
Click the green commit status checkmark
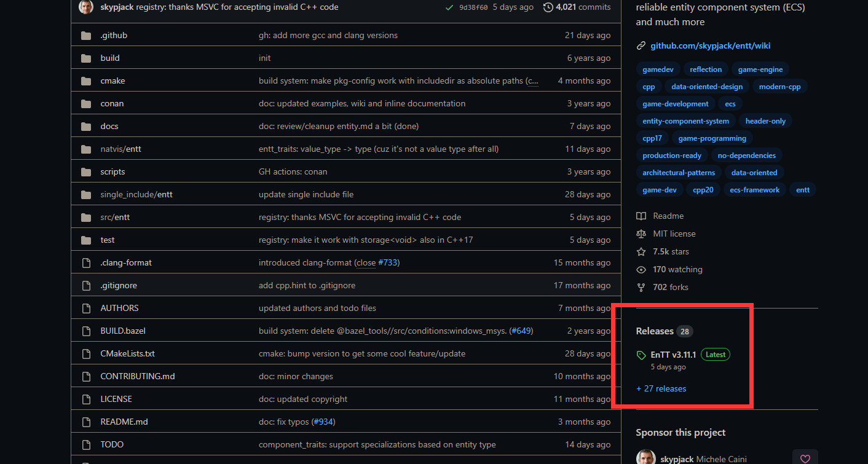[449, 7]
